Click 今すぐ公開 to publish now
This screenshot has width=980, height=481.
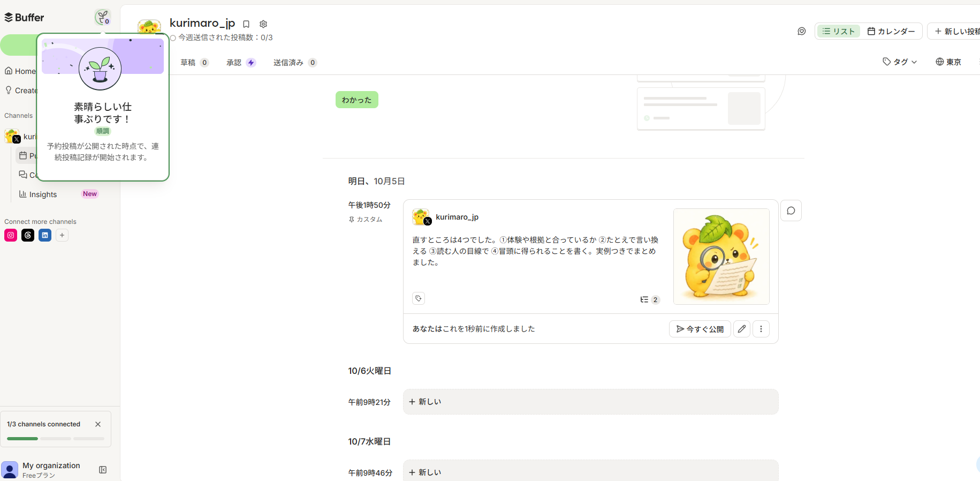tap(700, 329)
